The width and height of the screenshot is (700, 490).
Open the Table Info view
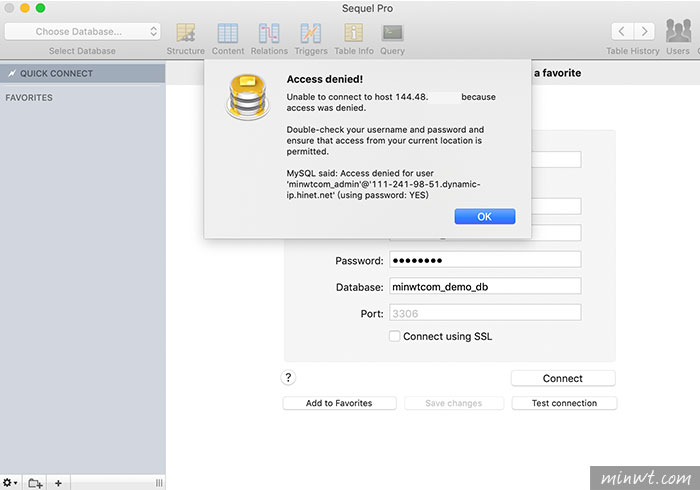click(x=354, y=39)
